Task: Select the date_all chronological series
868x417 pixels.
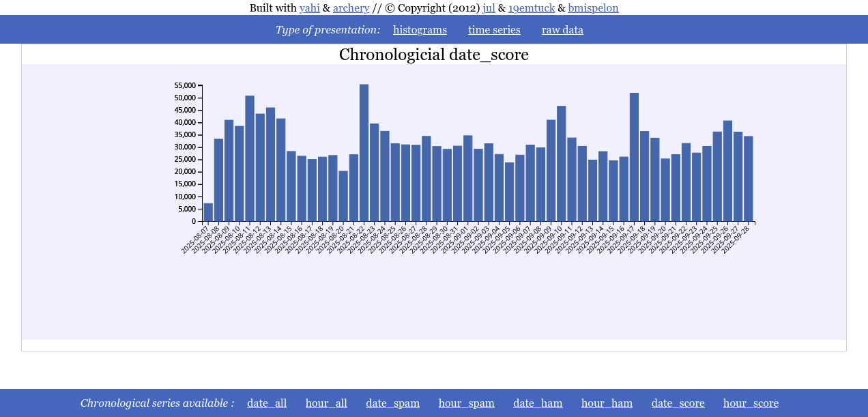Action: pyautogui.click(x=267, y=403)
